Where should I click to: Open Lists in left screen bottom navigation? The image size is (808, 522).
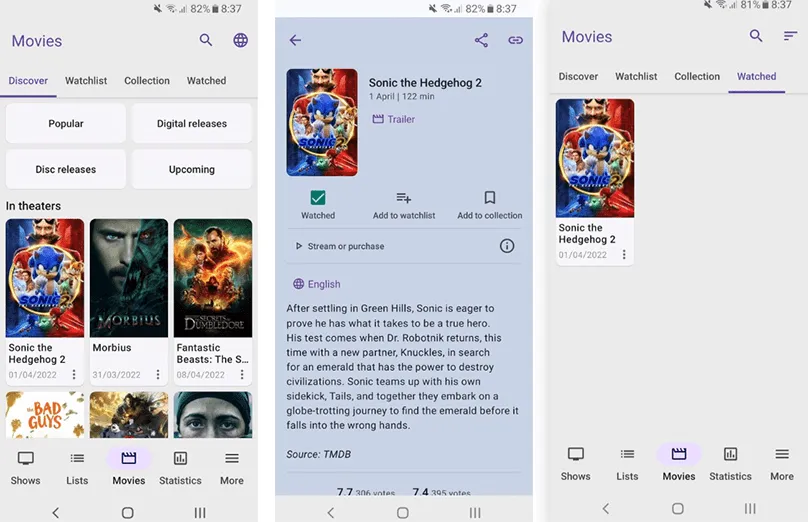click(77, 468)
